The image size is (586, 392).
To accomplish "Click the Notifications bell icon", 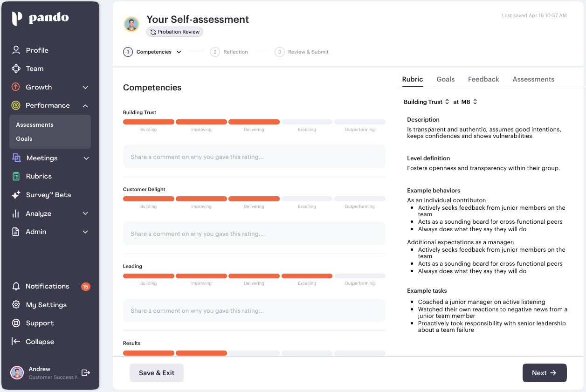I will [16, 286].
